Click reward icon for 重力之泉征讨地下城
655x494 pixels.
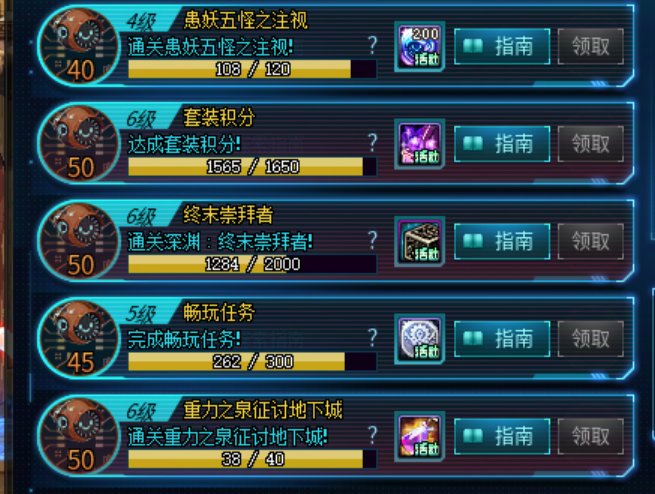[419, 437]
